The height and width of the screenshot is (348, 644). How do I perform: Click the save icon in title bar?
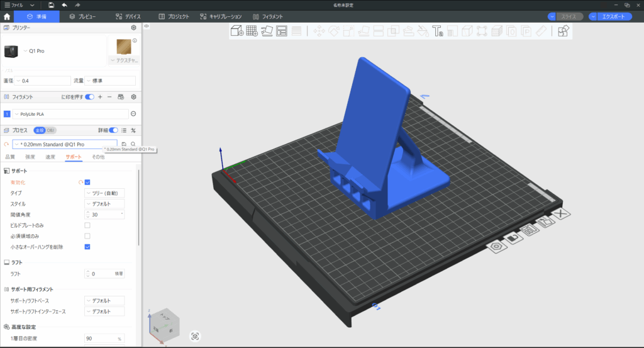51,4
